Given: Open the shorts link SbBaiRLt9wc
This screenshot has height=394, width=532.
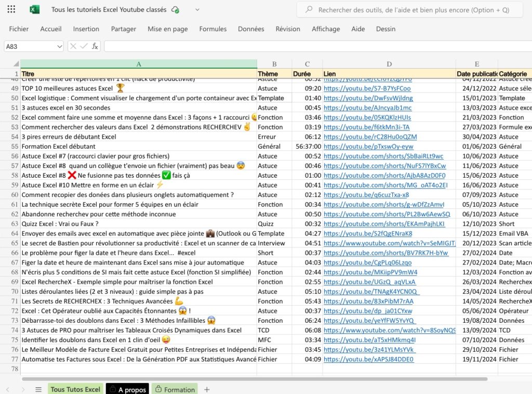Looking at the screenshot, I should click(383, 156).
